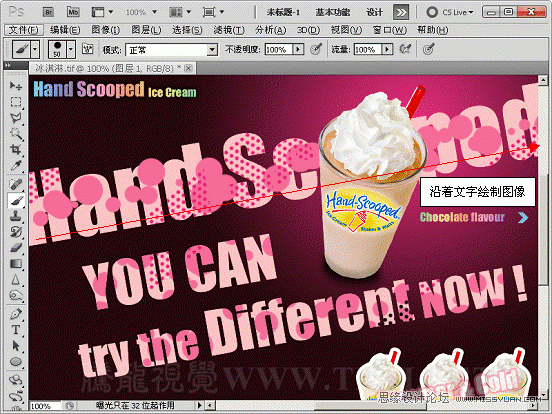Select the Magic Wand tool

click(15, 134)
